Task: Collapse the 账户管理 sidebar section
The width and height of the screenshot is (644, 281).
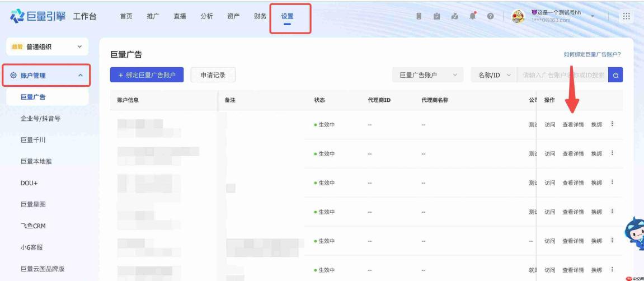Action: (81, 76)
